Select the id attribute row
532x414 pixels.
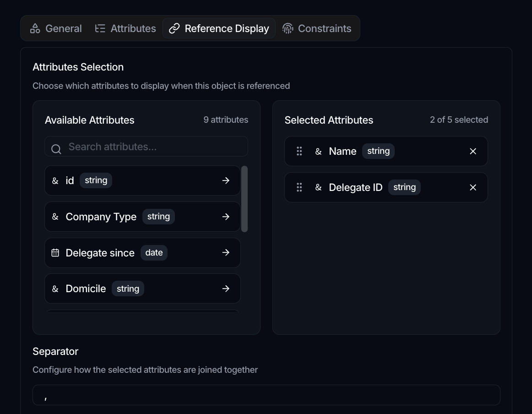(x=142, y=180)
